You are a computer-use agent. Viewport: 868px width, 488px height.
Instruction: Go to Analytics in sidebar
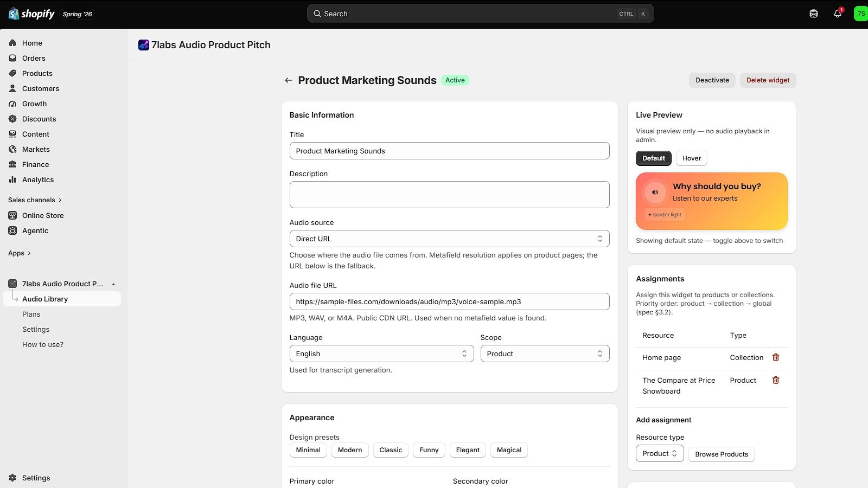coord(38,179)
